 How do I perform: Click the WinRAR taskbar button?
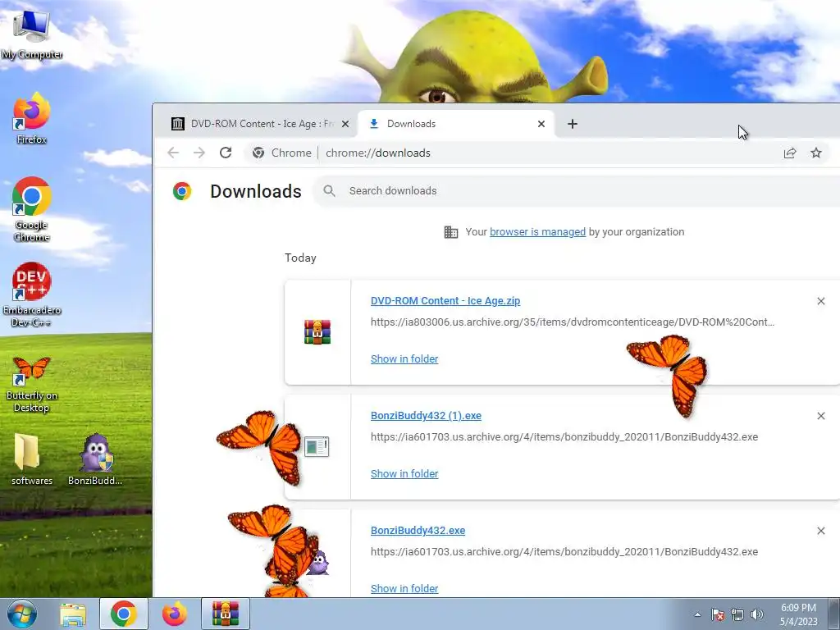click(x=226, y=614)
